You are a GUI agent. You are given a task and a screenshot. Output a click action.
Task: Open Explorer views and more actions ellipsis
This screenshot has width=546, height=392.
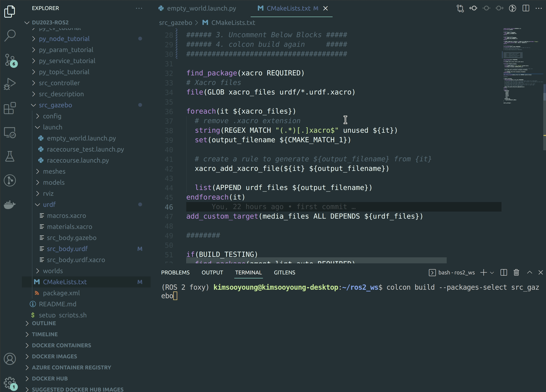[x=139, y=8]
